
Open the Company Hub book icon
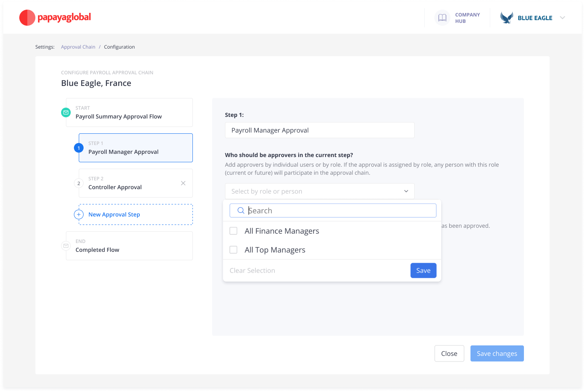[x=442, y=18]
